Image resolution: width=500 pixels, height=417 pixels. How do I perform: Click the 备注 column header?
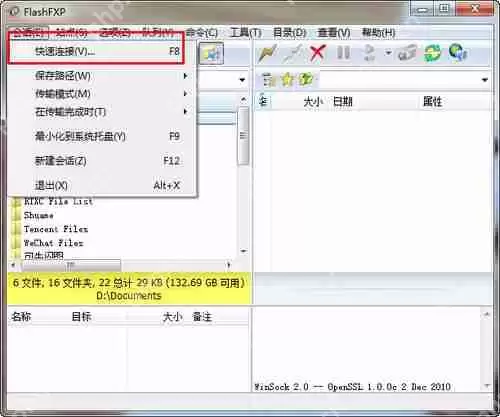click(202, 317)
